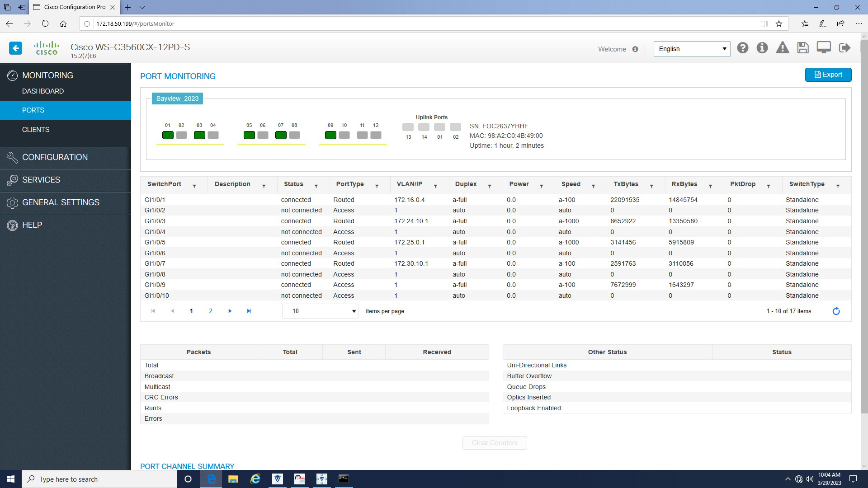The image size is (868, 488).
Task: Click the page vertical scrollbar
Action: [x=864, y=226]
